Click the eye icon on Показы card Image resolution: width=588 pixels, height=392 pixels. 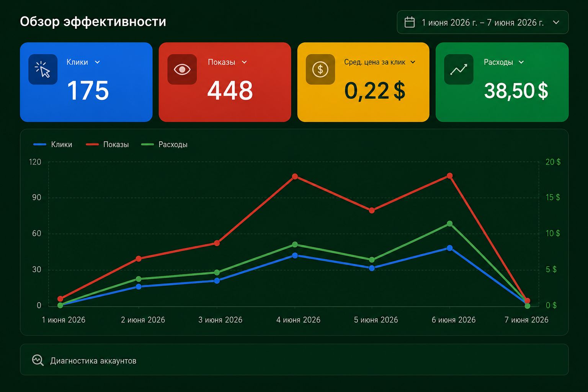pyautogui.click(x=182, y=69)
